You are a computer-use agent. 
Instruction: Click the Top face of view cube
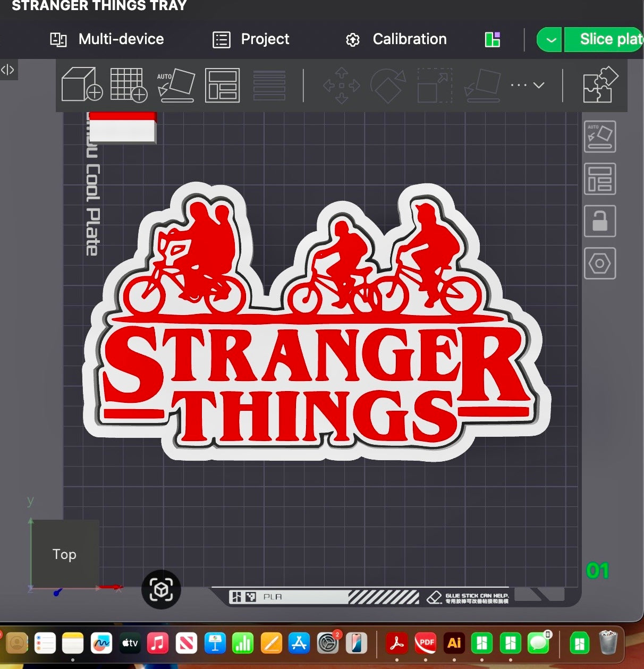(x=65, y=554)
